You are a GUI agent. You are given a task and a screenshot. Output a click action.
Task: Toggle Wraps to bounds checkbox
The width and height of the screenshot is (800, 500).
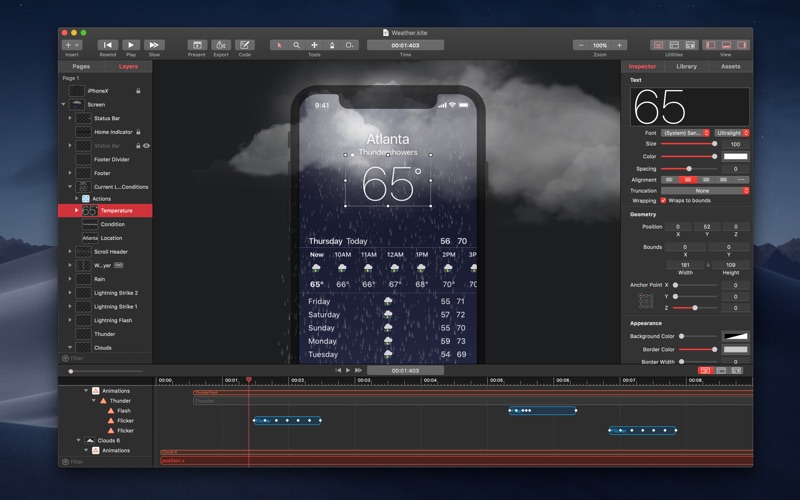664,200
